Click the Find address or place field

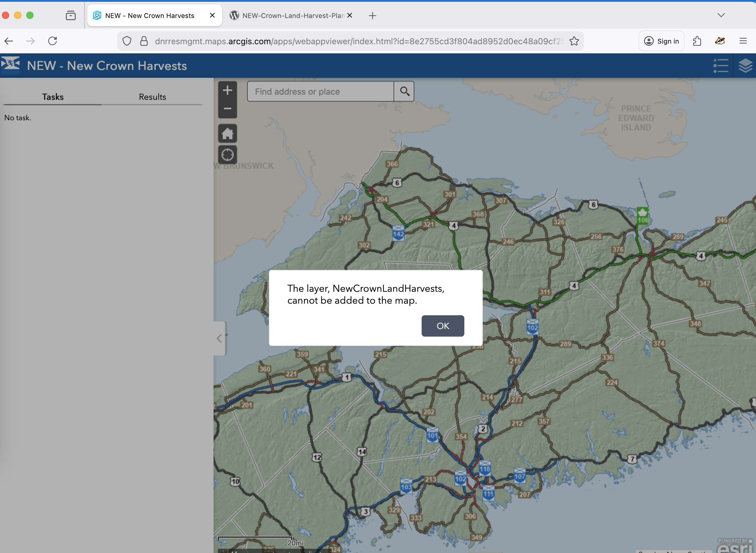(x=320, y=91)
